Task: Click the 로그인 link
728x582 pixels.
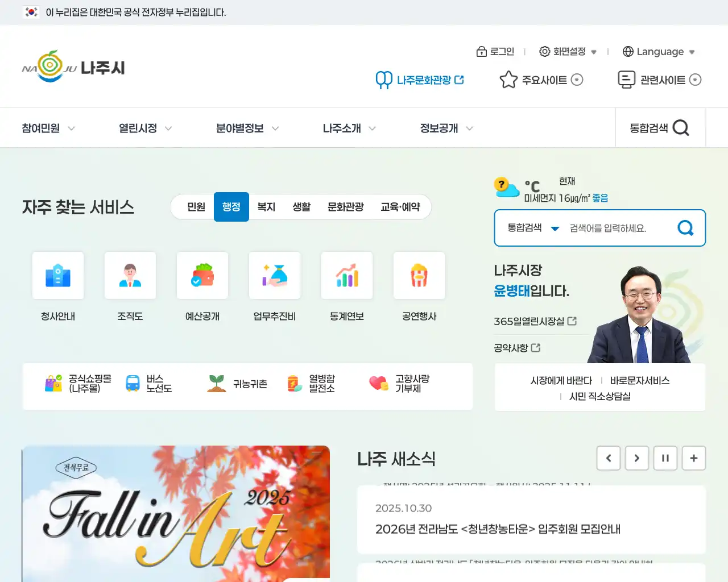Action: [496, 51]
